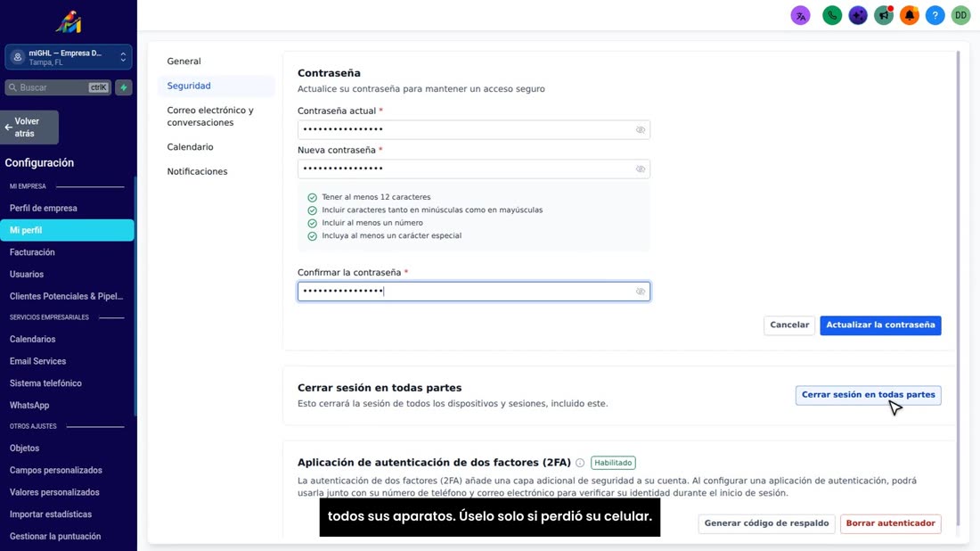This screenshot has width=980, height=551.
Task: Click the Configuración sidebar heading
Action: coord(39,162)
